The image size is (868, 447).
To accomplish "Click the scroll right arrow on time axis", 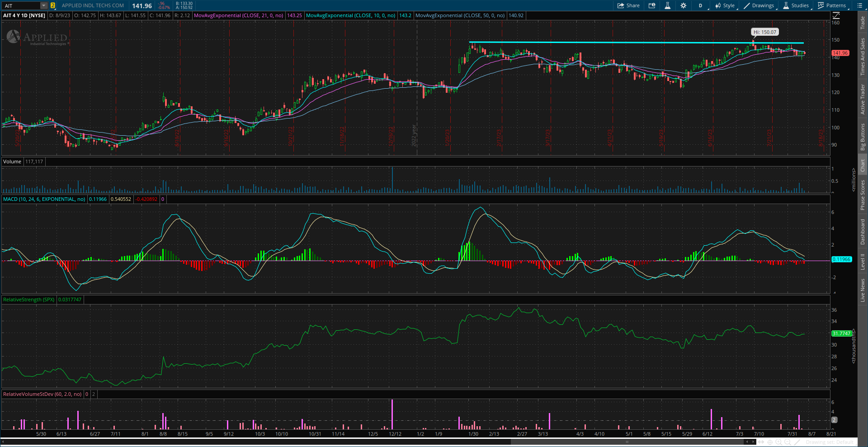I will [753, 442].
